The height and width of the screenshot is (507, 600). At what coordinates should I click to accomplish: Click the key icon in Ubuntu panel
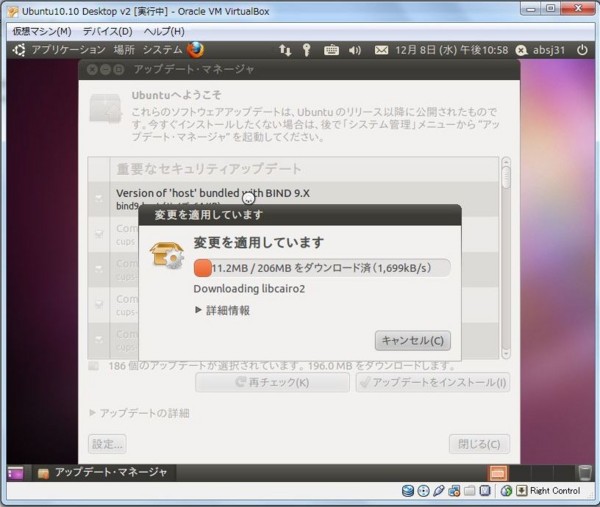[x=307, y=50]
